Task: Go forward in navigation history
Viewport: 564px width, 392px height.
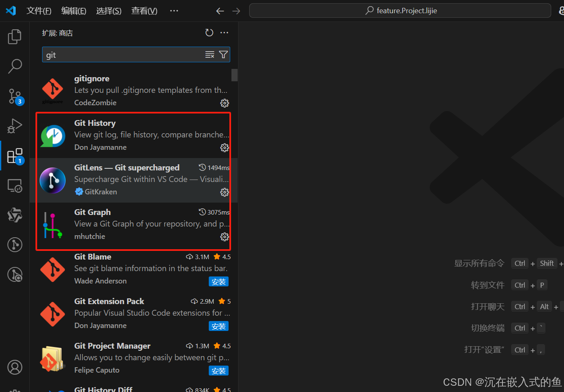Action: [x=236, y=11]
